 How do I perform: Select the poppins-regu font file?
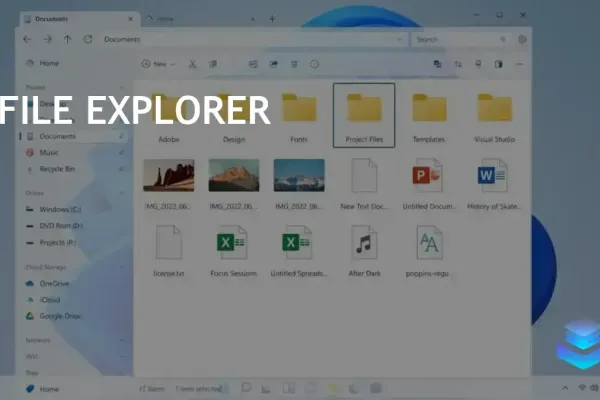429,251
